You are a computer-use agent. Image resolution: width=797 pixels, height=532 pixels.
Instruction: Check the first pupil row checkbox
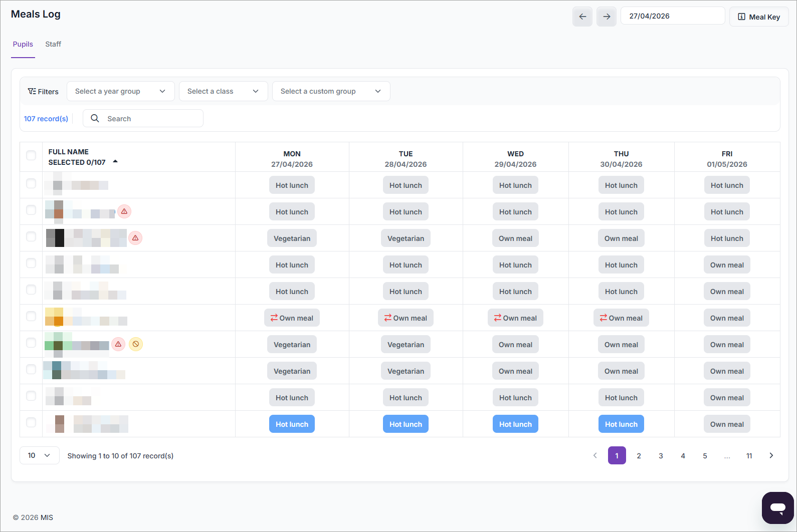[31, 183]
